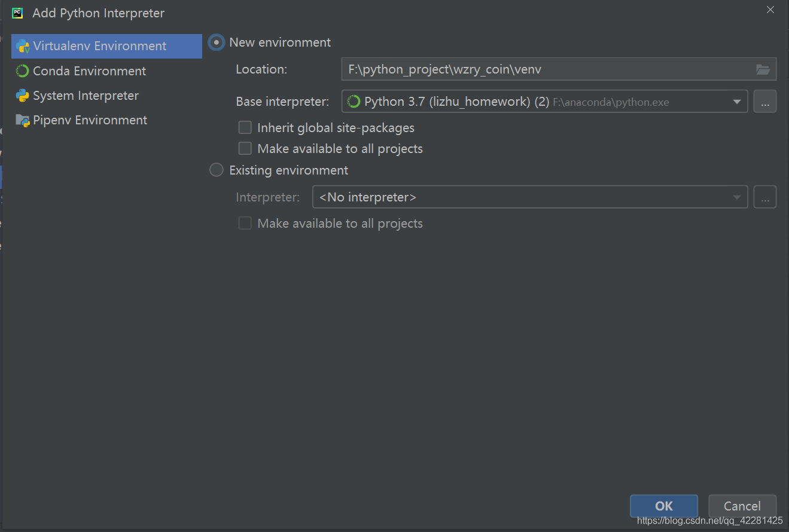This screenshot has width=789, height=532.
Task: Click the Base interpreter dropdown arrow
Action: 737,102
